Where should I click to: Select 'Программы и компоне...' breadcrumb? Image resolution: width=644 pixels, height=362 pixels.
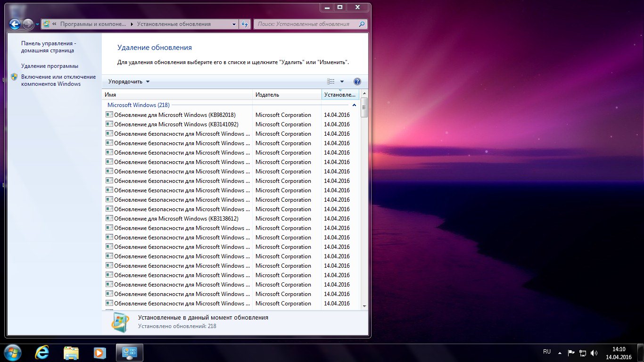click(x=93, y=24)
